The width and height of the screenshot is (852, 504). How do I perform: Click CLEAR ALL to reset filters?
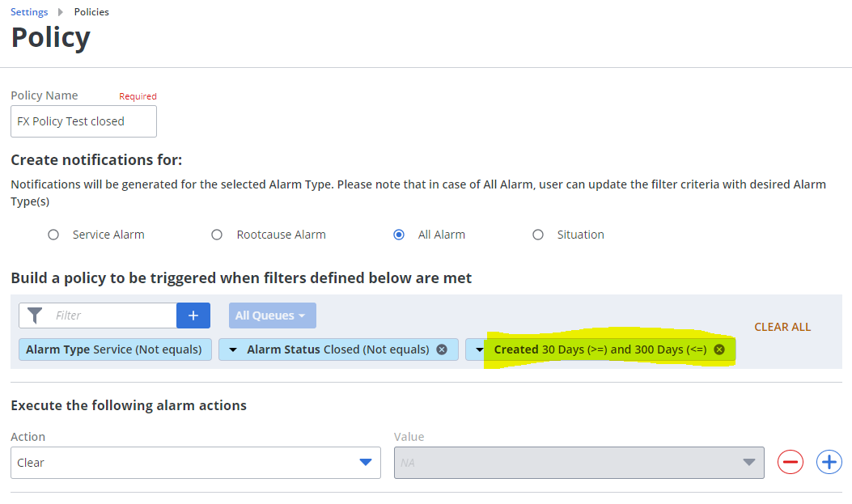tap(782, 327)
